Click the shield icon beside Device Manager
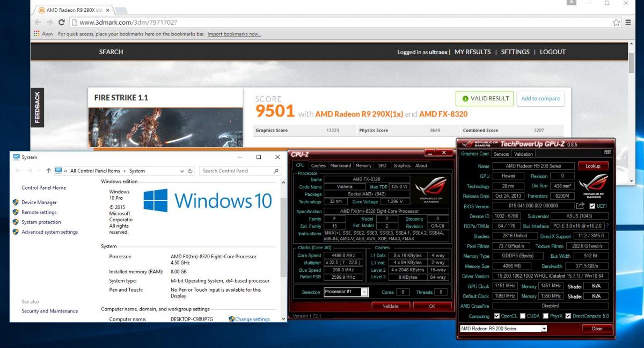 (16, 202)
